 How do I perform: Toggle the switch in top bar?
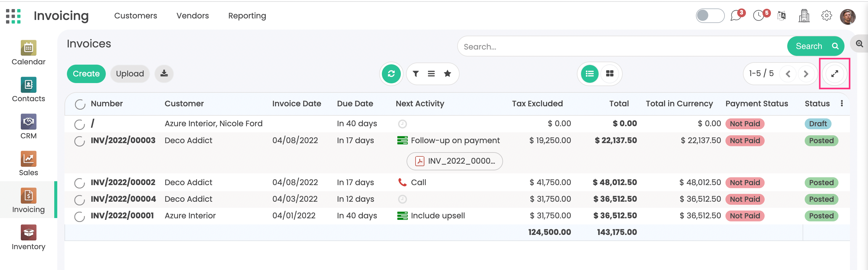(x=710, y=15)
